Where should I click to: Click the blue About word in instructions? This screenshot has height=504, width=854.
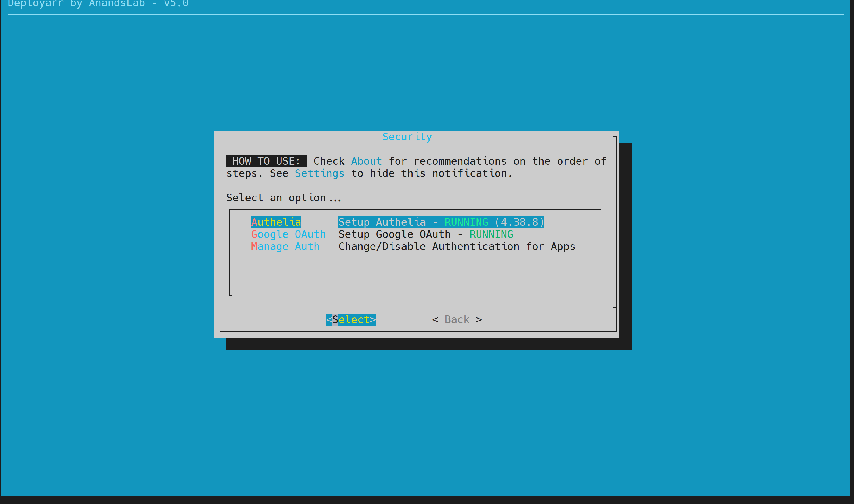[366, 161]
